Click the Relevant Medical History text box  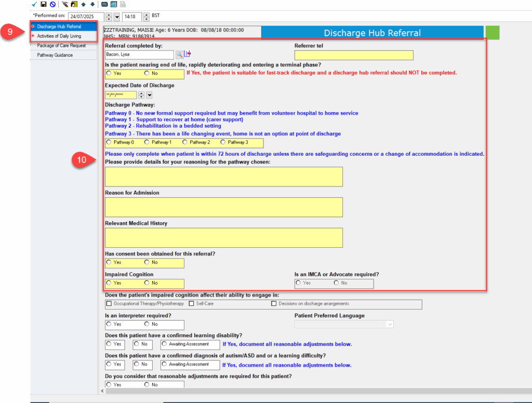224,238
